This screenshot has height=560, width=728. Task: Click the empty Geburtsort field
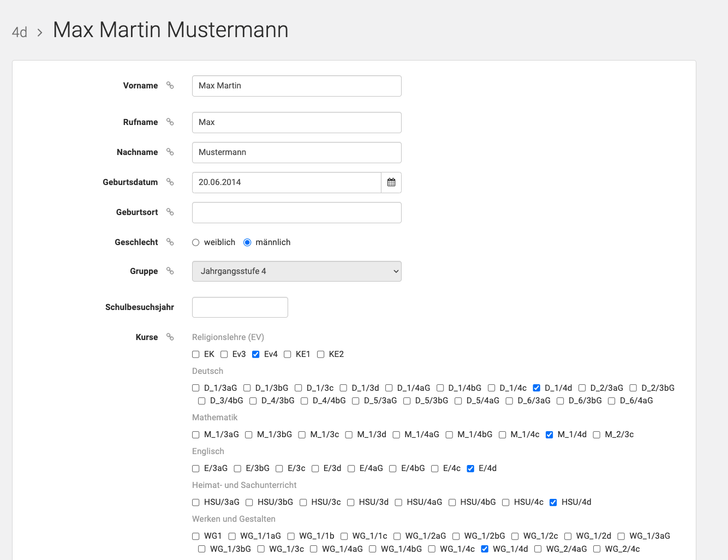297,212
